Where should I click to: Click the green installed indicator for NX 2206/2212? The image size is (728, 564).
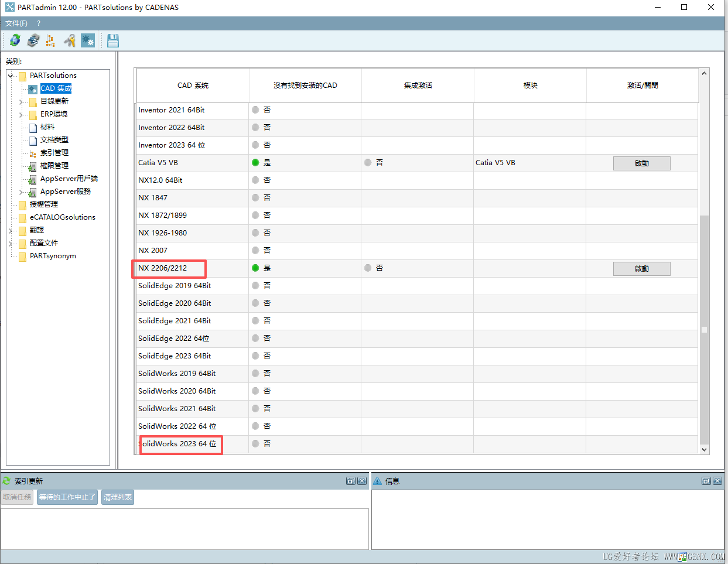(x=255, y=268)
